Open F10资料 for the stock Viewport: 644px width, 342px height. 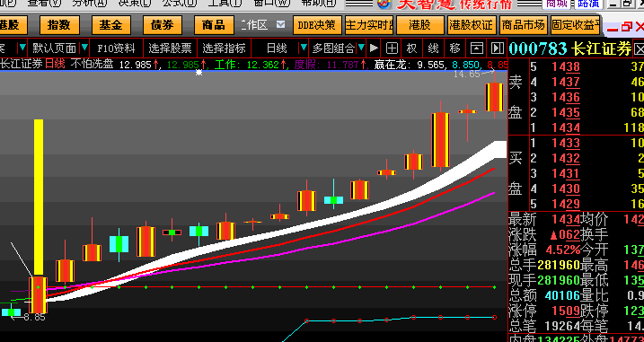pyautogui.click(x=116, y=48)
